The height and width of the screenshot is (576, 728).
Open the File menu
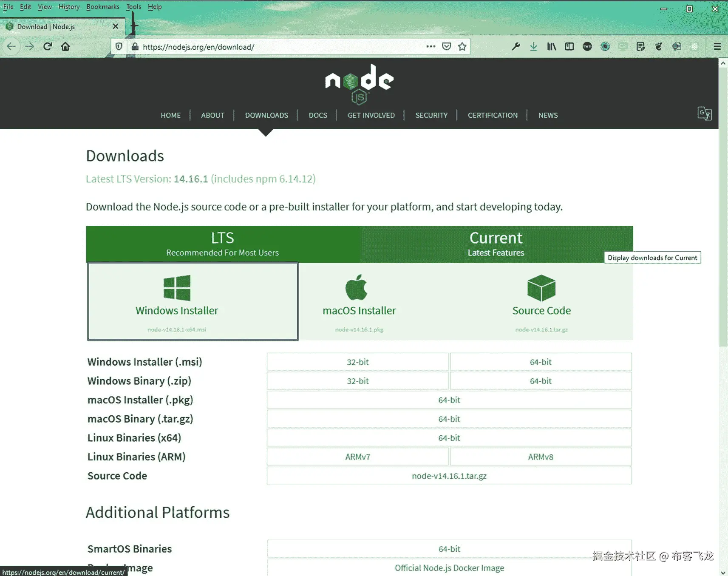[8, 7]
